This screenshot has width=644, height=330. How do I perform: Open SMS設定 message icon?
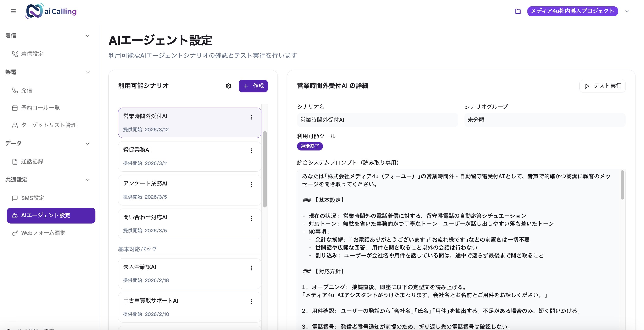[x=15, y=198]
